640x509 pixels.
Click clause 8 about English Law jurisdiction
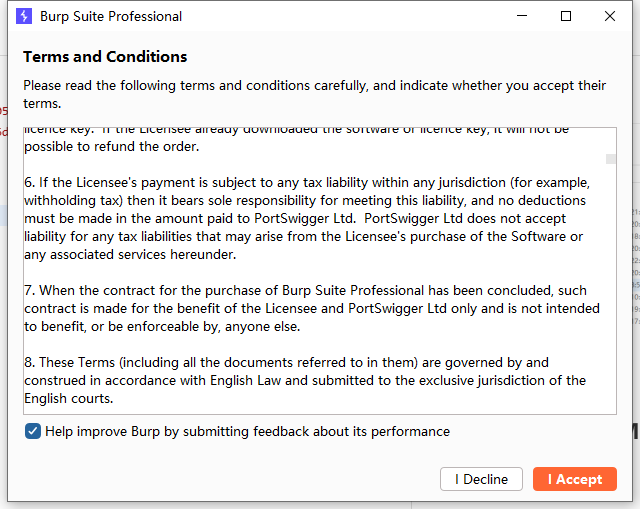[x=305, y=380]
